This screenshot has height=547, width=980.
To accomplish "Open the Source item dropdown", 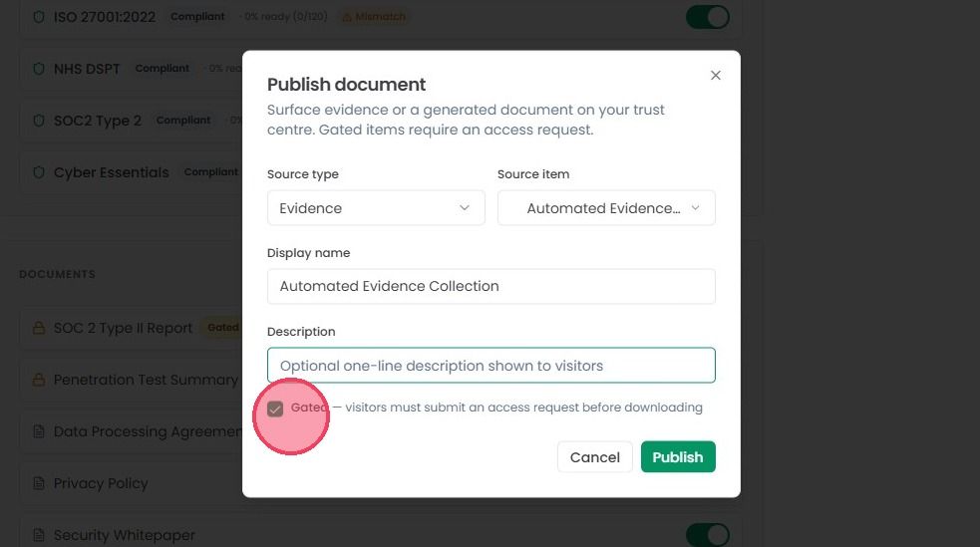I will tap(606, 208).
